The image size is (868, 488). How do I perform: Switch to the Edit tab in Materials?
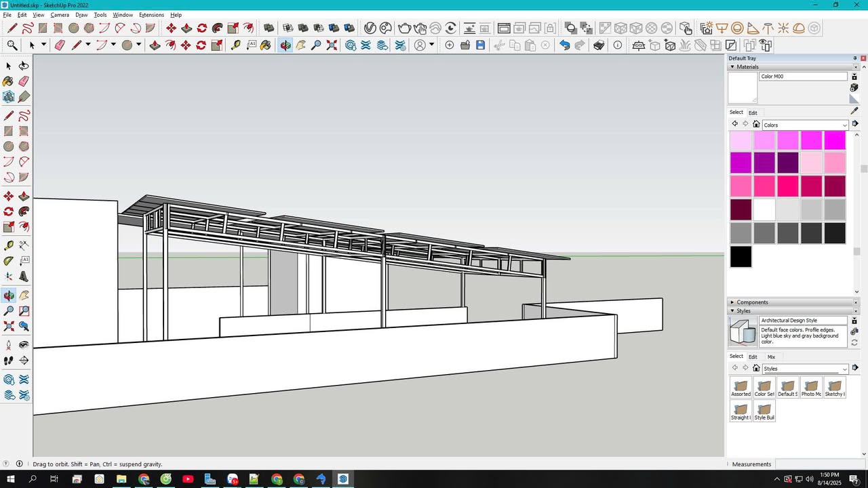point(753,113)
